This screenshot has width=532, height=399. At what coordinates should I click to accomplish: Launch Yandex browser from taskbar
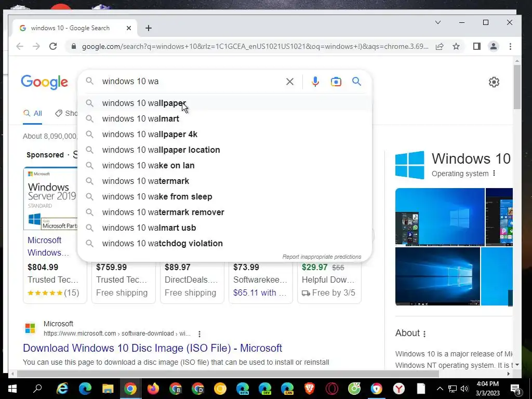click(x=399, y=389)
